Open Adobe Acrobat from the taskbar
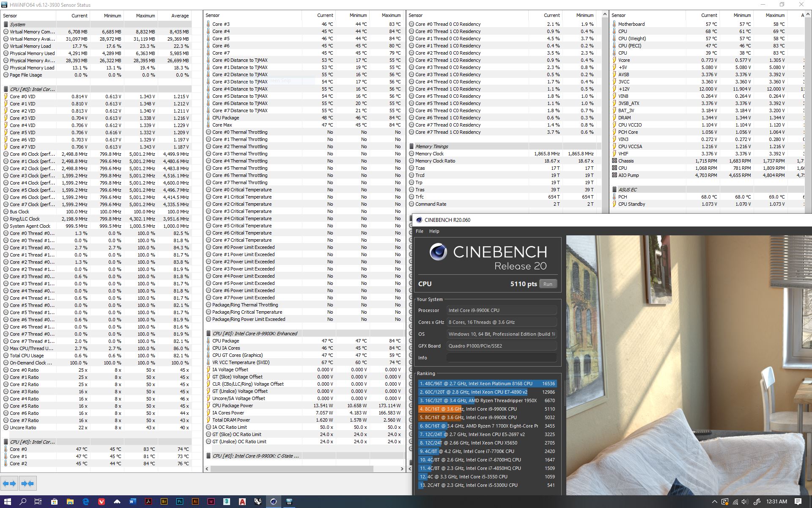This screenshot has width=812, height=508. (148, 502)
